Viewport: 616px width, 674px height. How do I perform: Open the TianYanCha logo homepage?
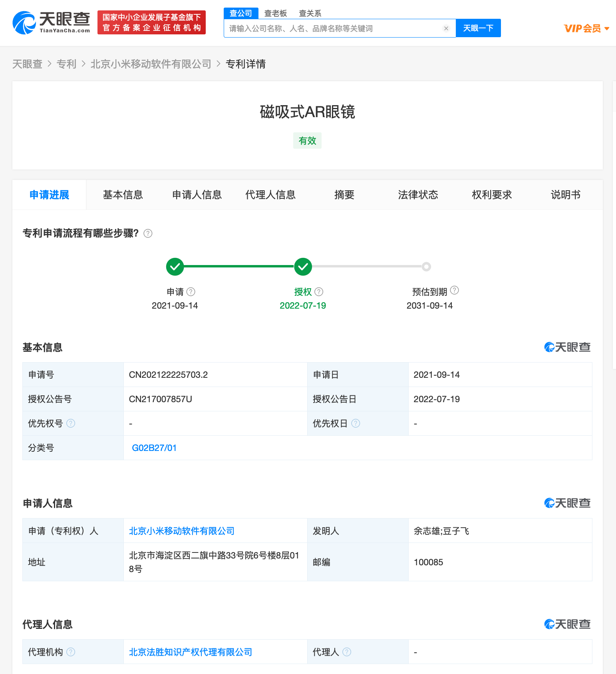[51, 23]
